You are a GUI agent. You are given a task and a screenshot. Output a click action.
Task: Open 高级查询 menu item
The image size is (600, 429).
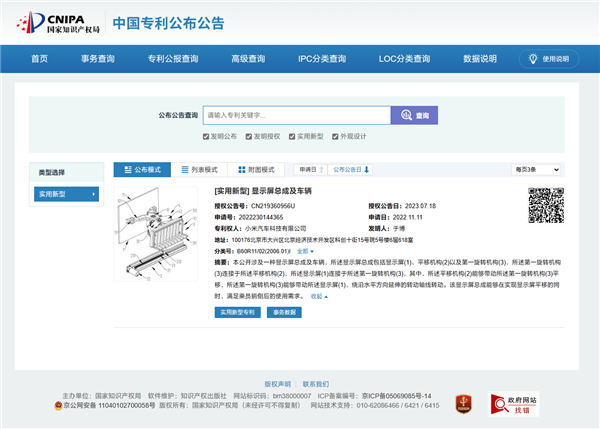248,59
